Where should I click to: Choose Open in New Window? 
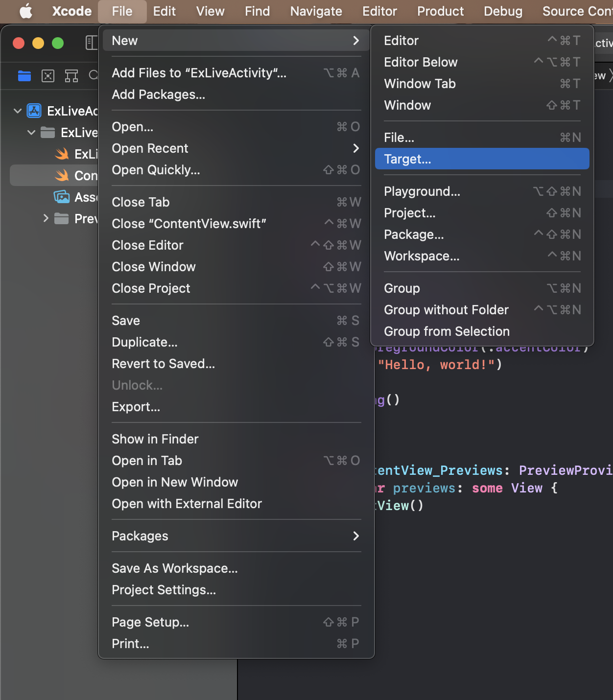[x=236, y=482]
